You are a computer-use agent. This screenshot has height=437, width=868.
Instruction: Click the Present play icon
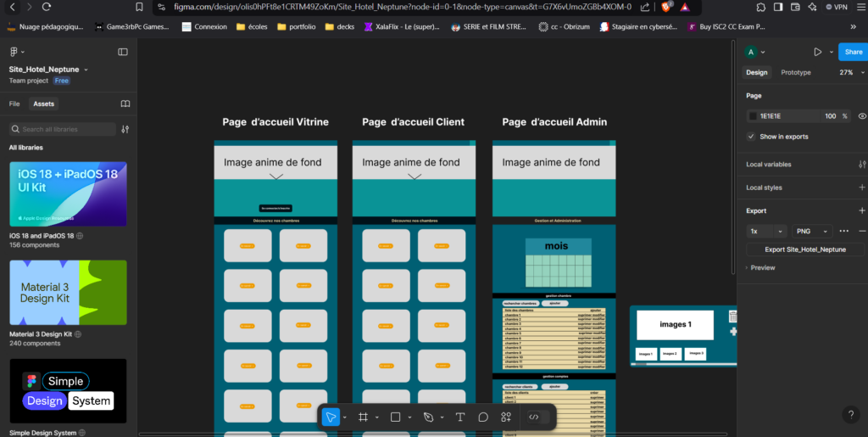click(818, 52)
